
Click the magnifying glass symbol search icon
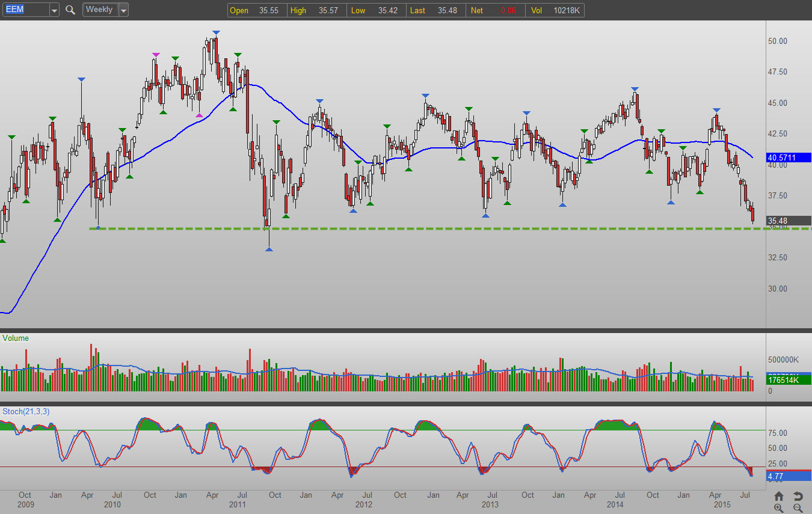pos(70,10)
